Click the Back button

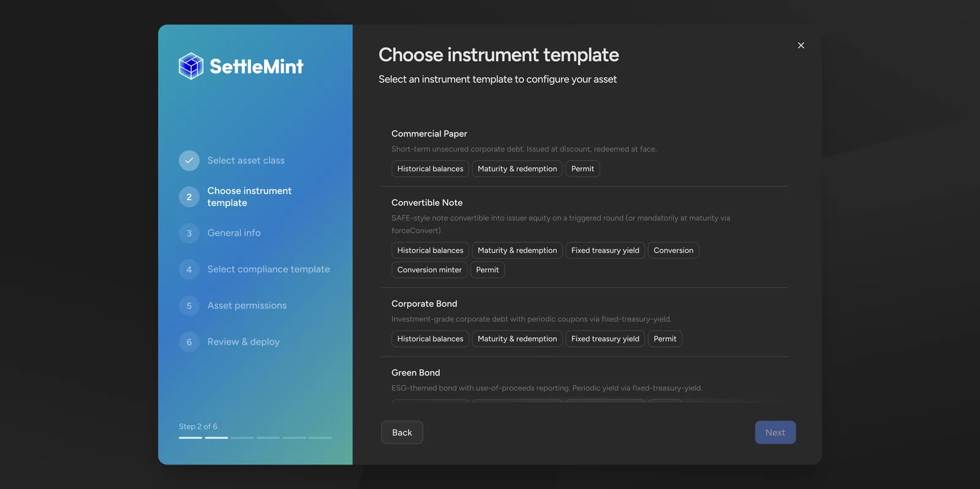tap(402, 432)
